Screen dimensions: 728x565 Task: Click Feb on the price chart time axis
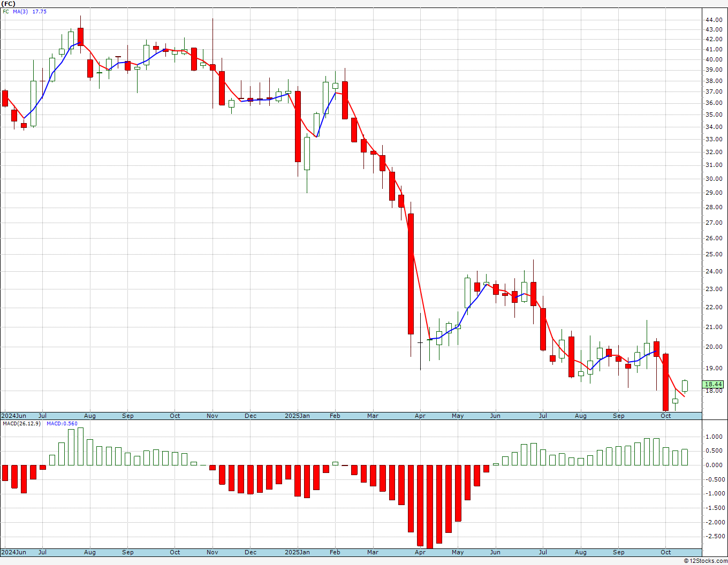[335, 416]
